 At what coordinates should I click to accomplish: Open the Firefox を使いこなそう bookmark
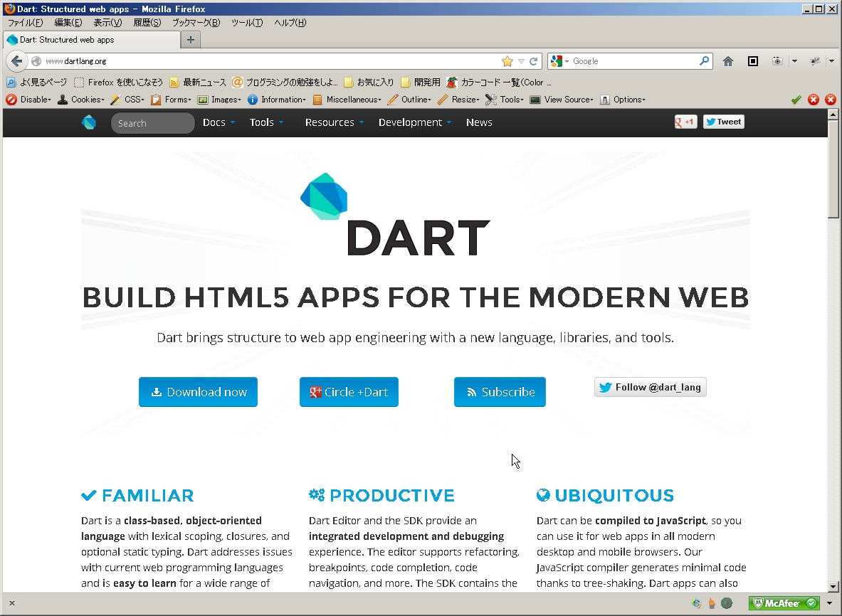119,82
